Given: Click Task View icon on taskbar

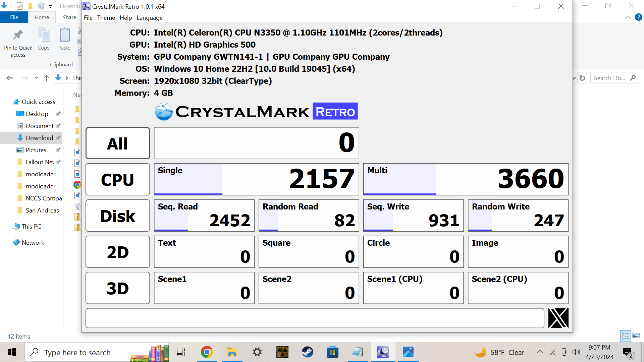Looking at the screenshot, I should [181, 352].
